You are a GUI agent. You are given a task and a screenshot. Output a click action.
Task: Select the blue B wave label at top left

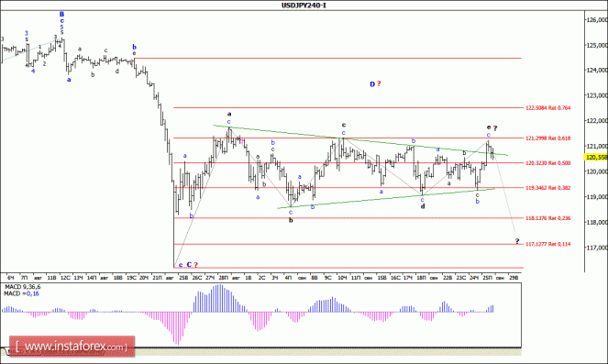pyautogui.click(x=61, y=15)
